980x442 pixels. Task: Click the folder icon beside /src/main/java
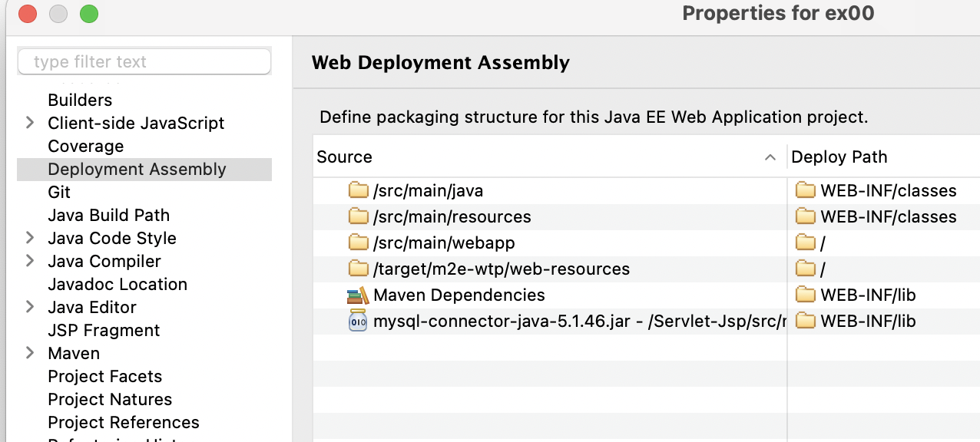click(x=358, y=190)
